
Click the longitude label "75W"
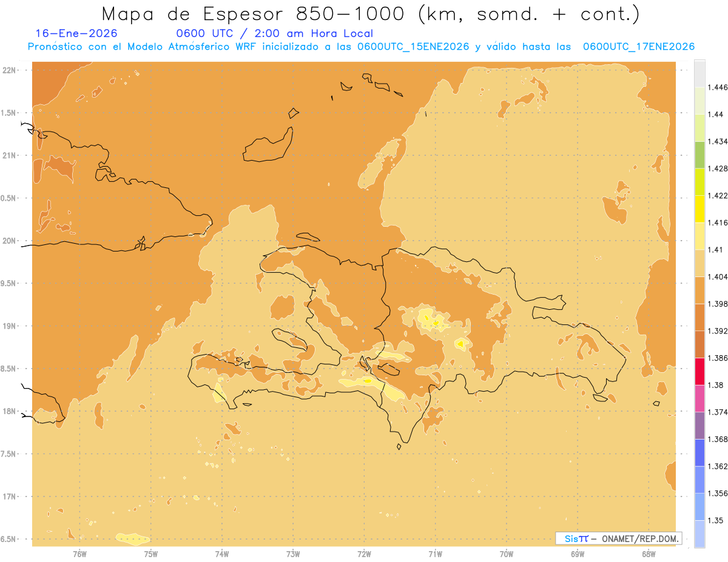coord(150,554)
